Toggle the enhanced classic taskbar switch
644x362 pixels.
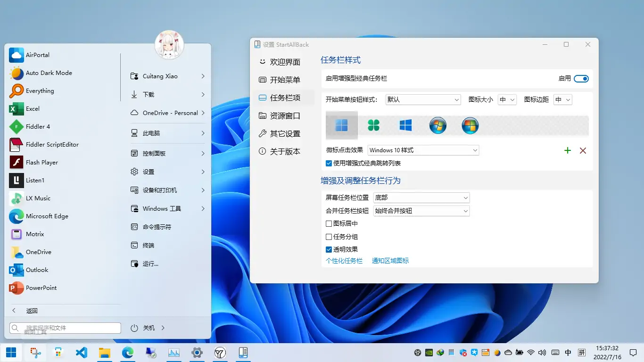581,79
